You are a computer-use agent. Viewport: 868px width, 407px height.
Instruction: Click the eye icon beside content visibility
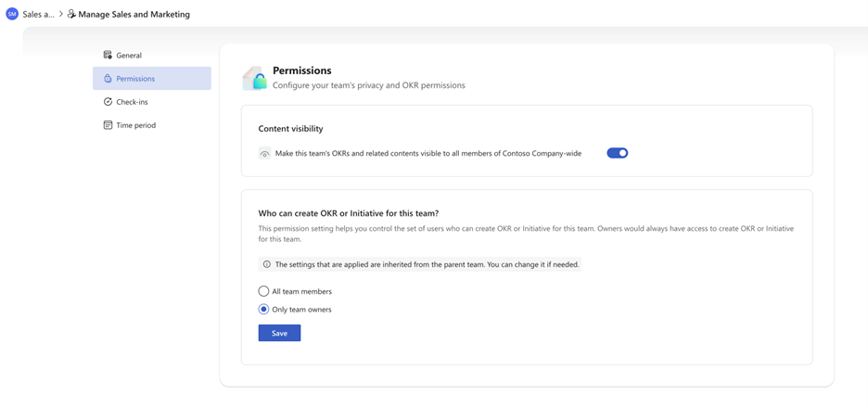pos(264,153)
